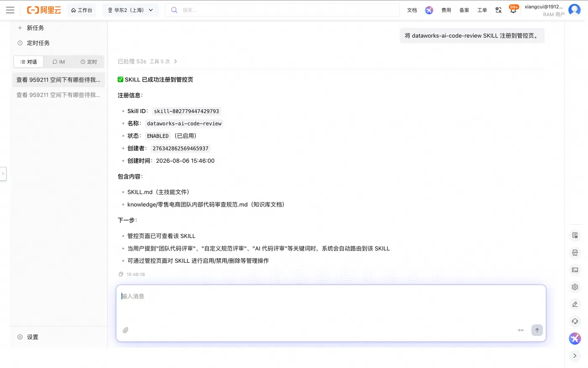Switch to the IM tab
The width and height of the screenshot is (588, 368).
pyautogui.click(x=59, y=62)
